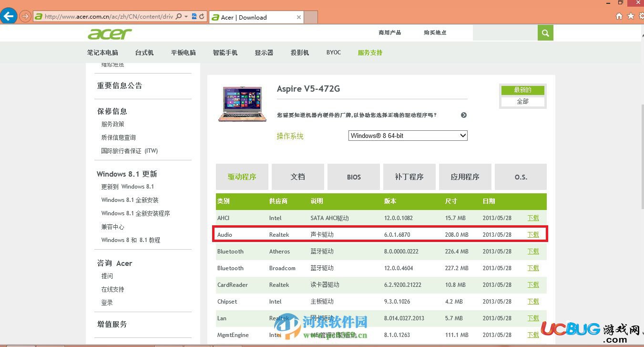Screen dimensions: 644x347
Task: Refresh the page with the reload icon
Action: coord(202,17)
